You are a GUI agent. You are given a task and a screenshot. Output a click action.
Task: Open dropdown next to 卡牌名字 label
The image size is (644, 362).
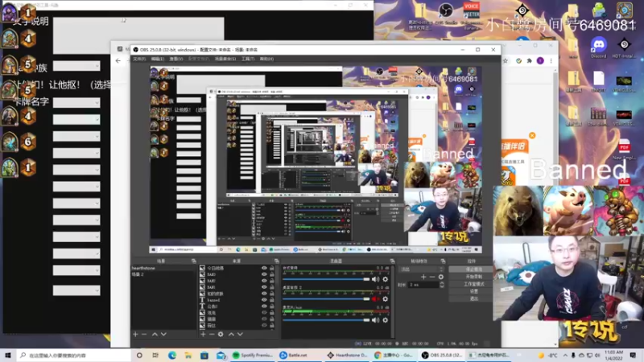(x=76, y=103)
